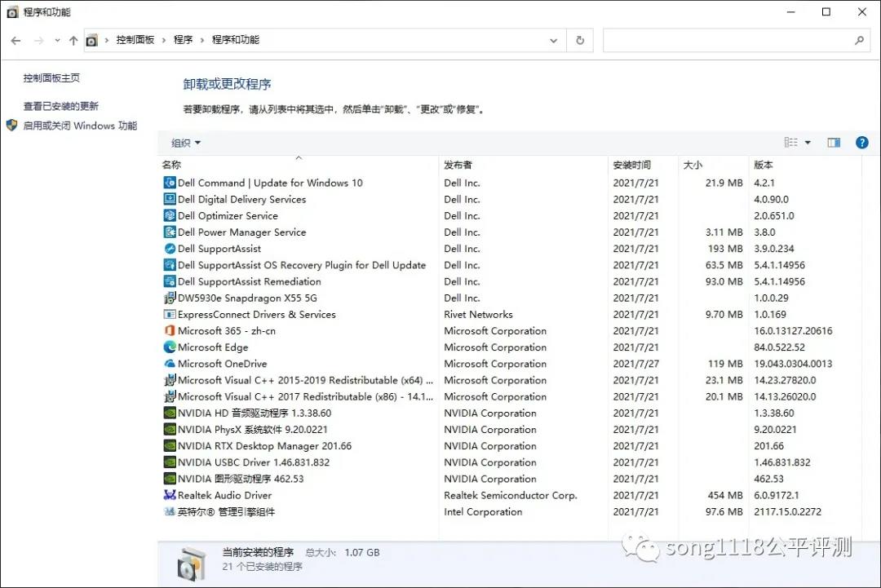Go up one folder level arrow
This screenshot has width=881, height=588.
pyautogui.click(x=73, y=41)
